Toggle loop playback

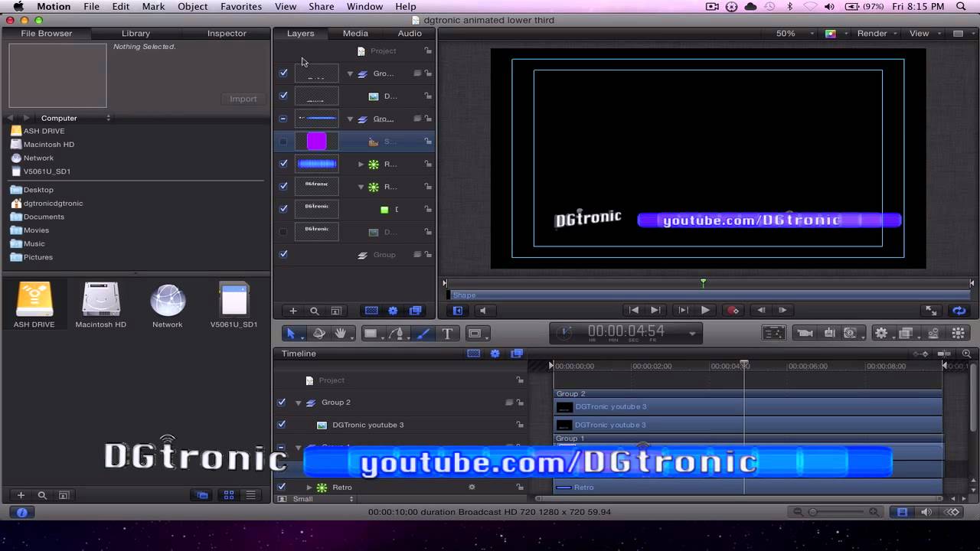pos(959,310)
